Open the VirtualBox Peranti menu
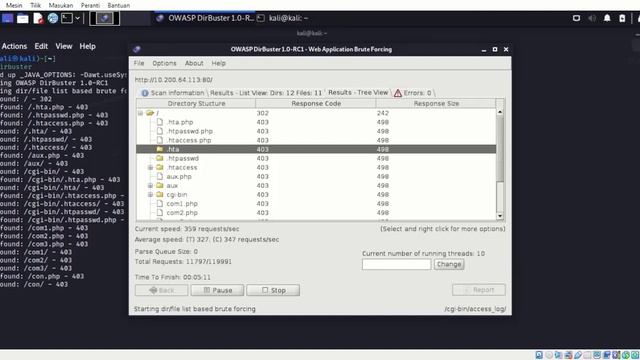The width and height of the screenshot is (640, 360). tap(90, 5)
